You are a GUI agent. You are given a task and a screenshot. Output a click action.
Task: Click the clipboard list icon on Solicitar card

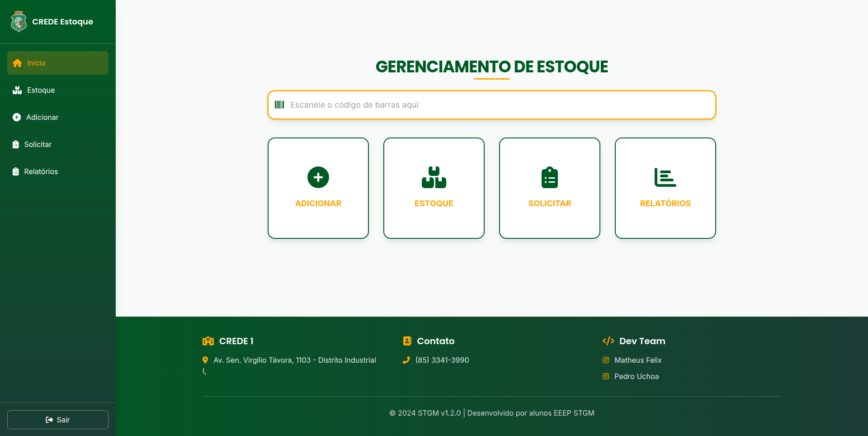[x=550, y=177]
